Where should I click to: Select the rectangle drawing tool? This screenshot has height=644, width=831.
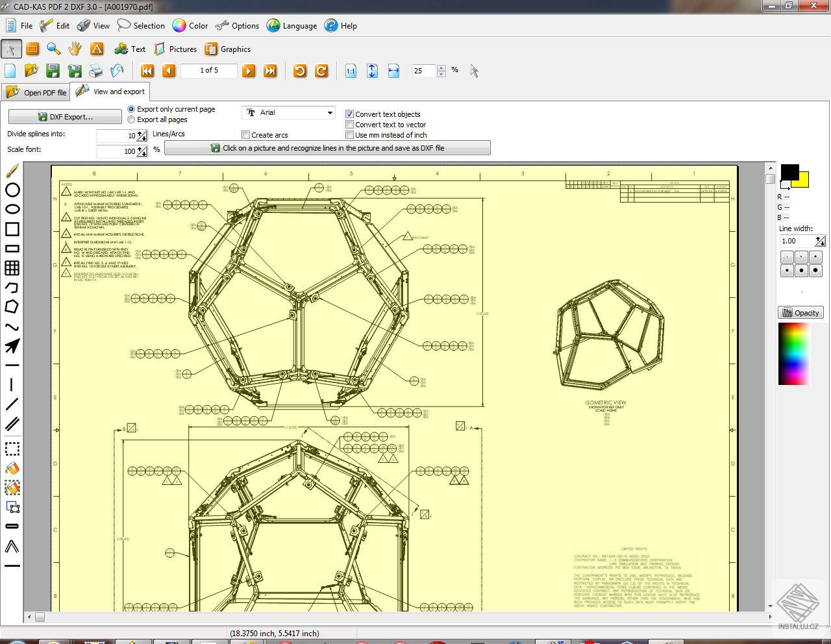11,229
